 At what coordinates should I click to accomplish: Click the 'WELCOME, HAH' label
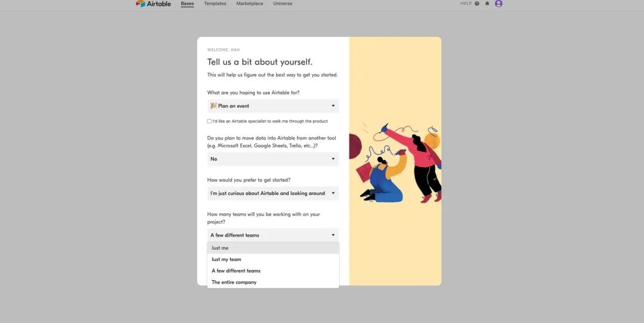coord(224,49)
